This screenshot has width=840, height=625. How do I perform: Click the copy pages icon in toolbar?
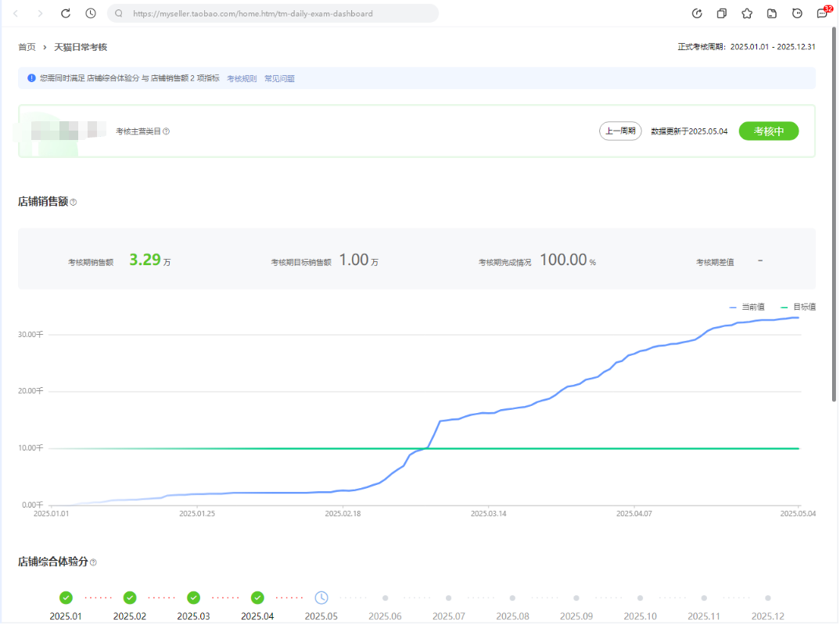722,13
